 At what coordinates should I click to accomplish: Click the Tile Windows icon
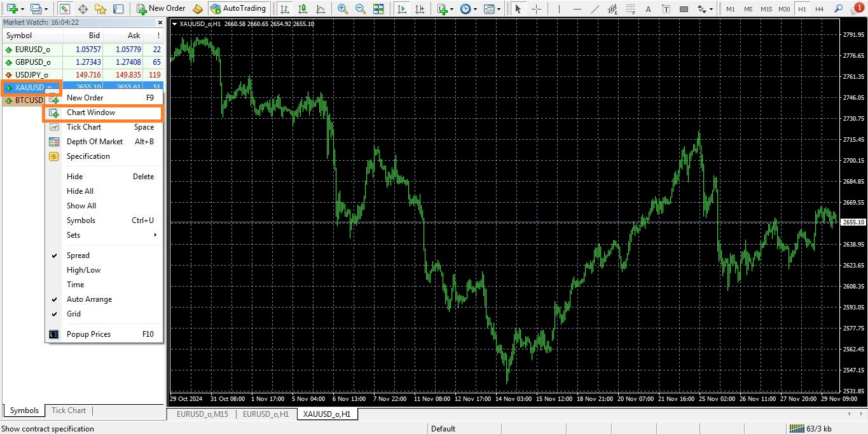(x=378, y=9)
